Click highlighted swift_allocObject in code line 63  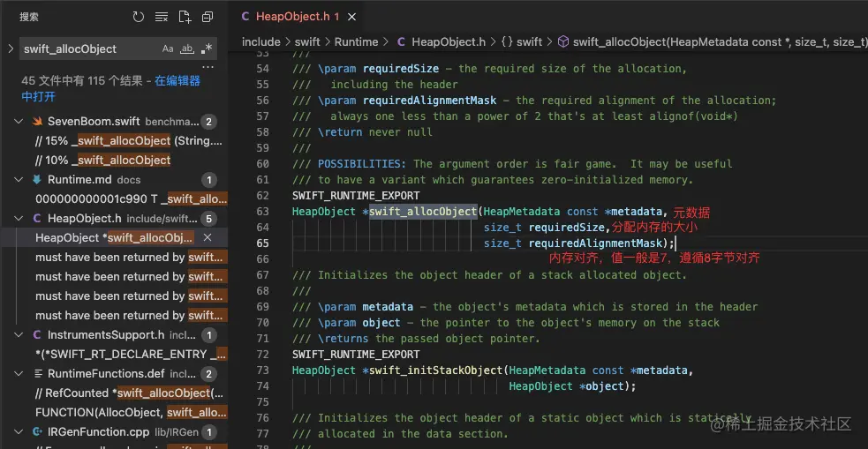pyautogui.click(x=423, y=211)
